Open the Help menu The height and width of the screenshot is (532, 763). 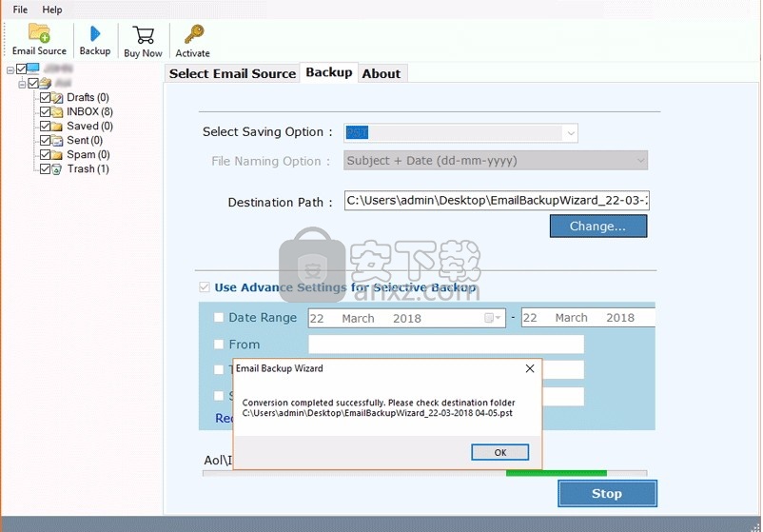[52, 10]
